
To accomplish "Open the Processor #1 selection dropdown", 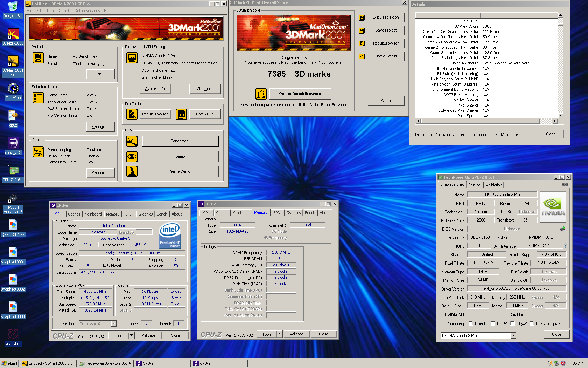I will 113,324.
